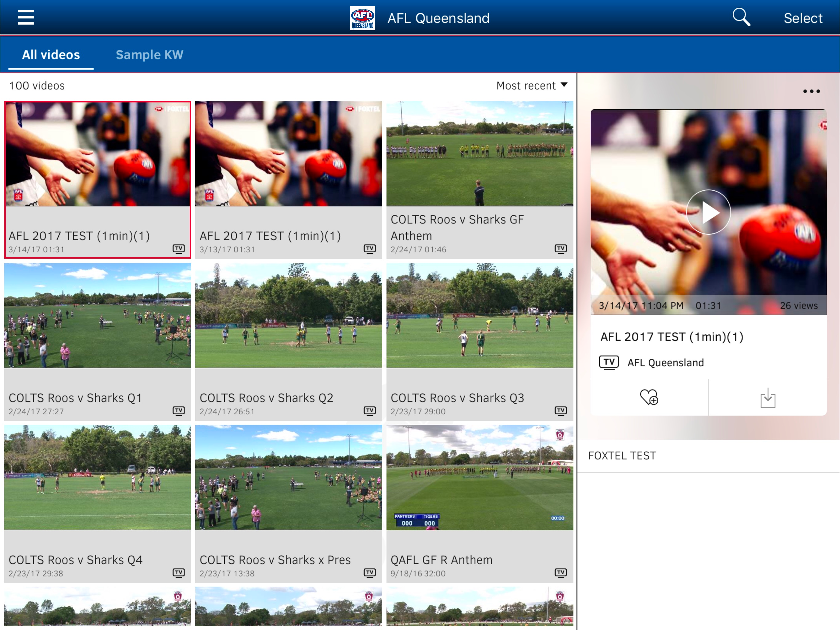Open COLTS Roos v Sharks Q4 thumbnail
The image size is (840, 630).
point(97,478)
